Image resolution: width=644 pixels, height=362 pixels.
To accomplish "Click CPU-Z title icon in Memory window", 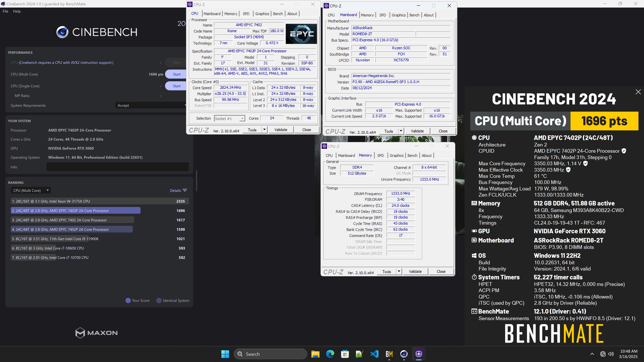I will pyautogui.click(x=324, y=146).
